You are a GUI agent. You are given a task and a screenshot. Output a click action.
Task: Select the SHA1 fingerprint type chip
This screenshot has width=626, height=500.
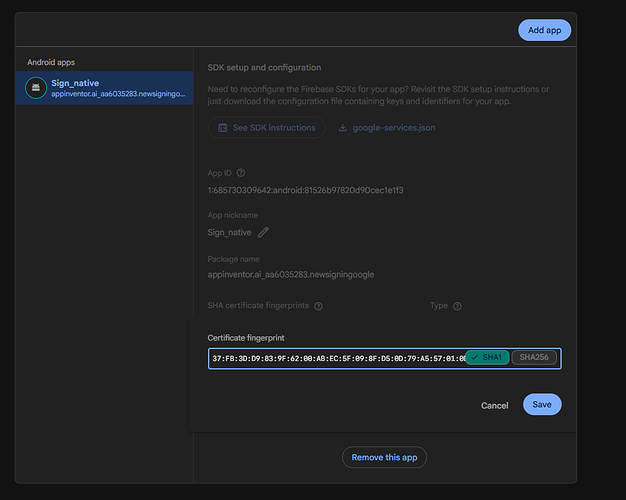click(x=487, y=358)
